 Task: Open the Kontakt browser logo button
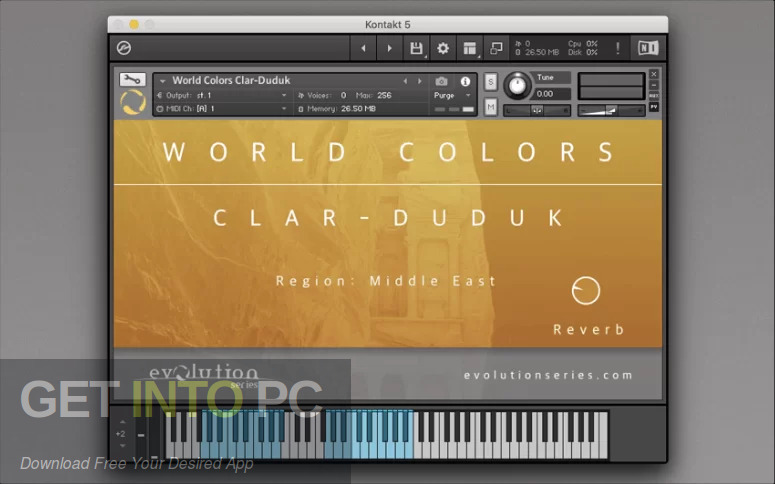point(124,48)
